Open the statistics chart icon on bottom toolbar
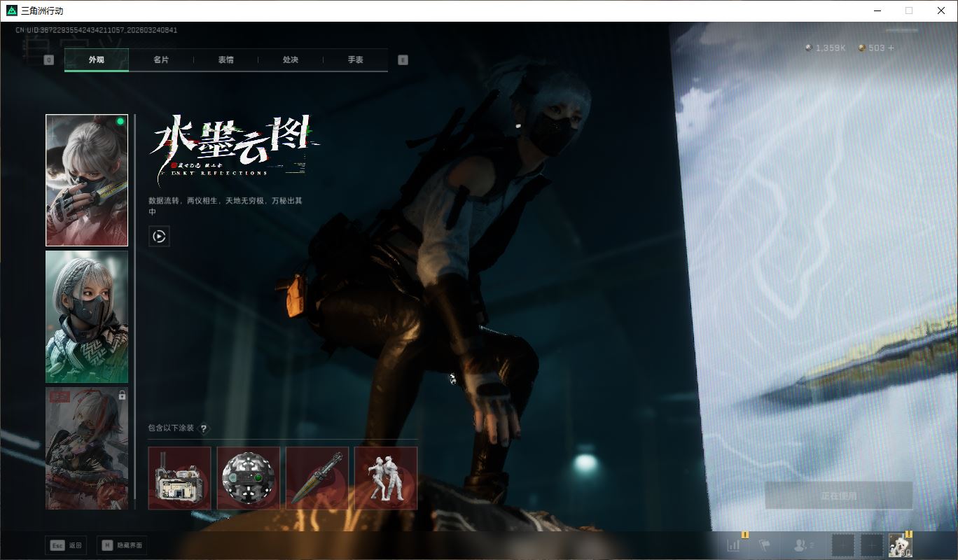The height and width of the screenshot is (560, 958). pyautogui.click(x=733, y=545)
